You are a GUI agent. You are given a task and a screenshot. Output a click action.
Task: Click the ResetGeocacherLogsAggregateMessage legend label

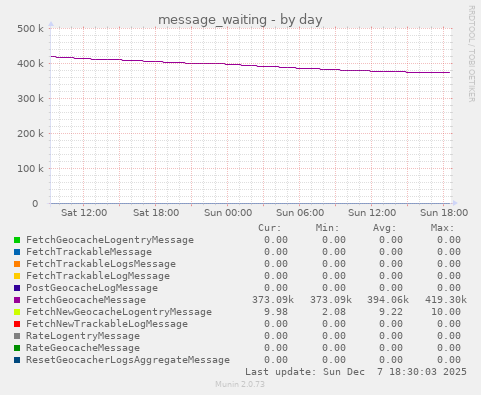[128, 360]
